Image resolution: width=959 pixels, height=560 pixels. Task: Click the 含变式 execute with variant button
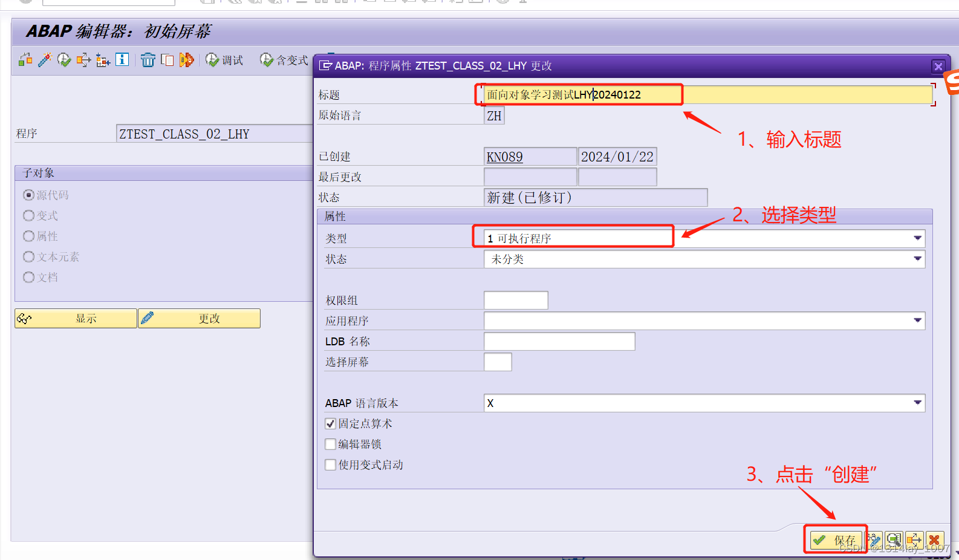(x=284, y=60)
